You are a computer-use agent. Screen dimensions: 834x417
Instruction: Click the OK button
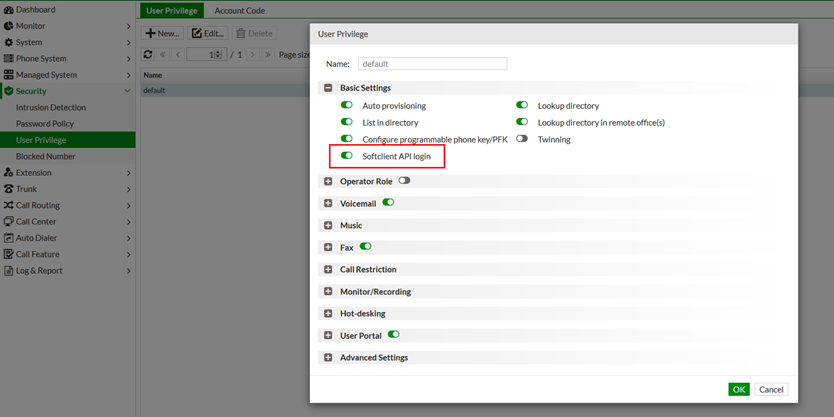pos(739,389)
